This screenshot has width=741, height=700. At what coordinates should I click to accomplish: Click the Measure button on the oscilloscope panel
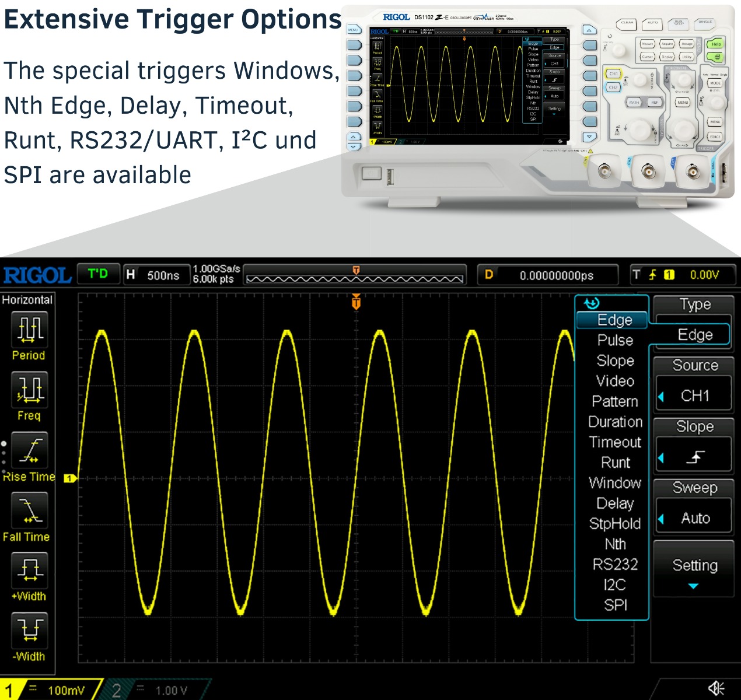[x=648, y=44]
